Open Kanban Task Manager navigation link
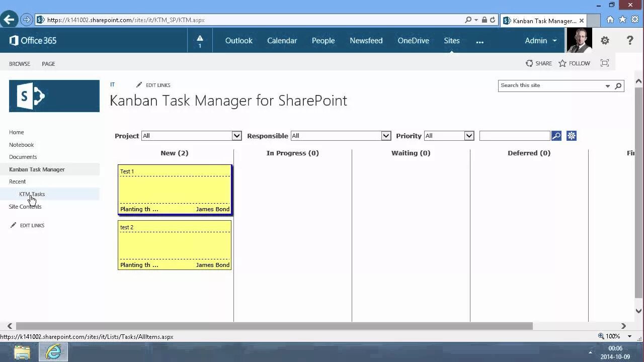Screen dimensions: 644x362 (37, 169)
